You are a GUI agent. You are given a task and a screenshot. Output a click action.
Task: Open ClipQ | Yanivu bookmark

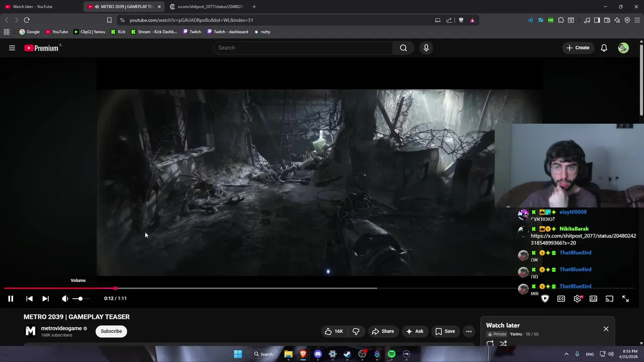90,32
